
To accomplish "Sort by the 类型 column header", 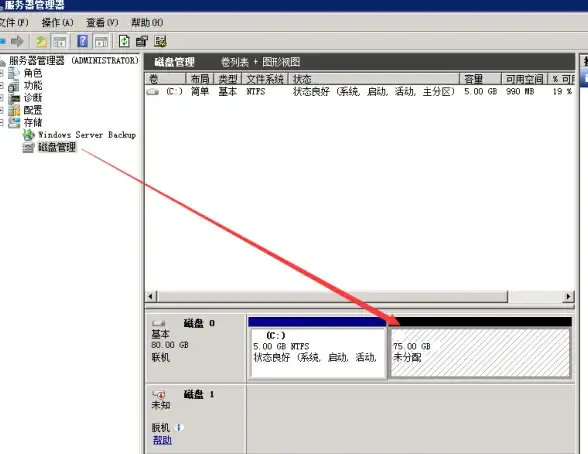I will (228, 79).
